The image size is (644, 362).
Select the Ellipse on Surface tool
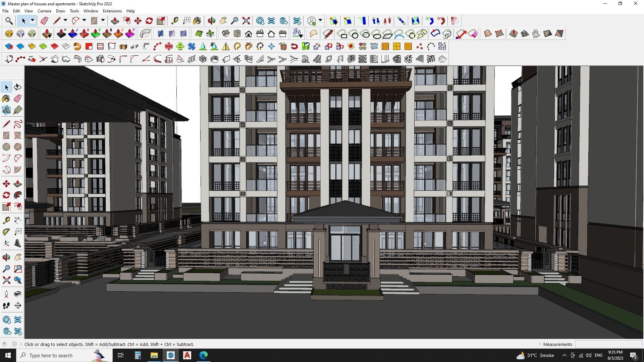tap(377, 34)
